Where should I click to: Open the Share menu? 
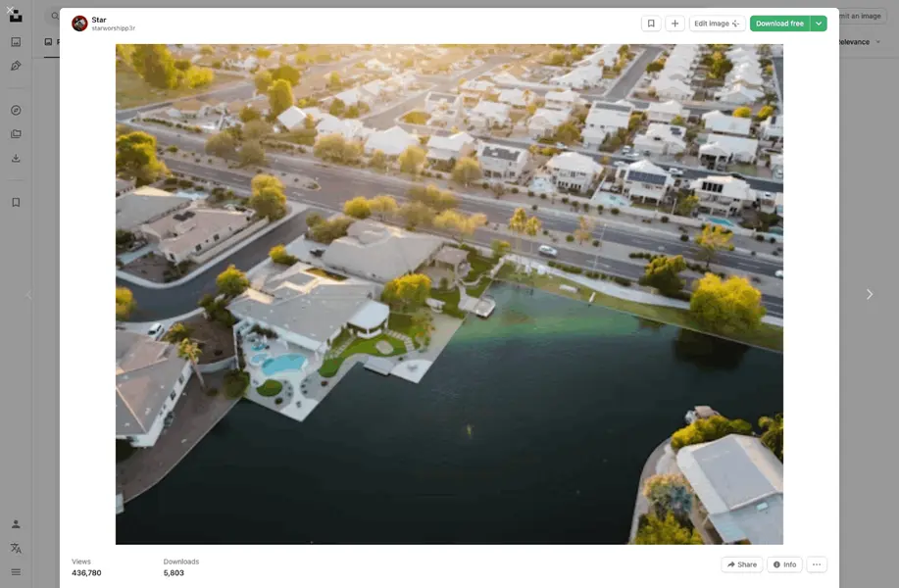pyautogui.click(x=741, y=564)
